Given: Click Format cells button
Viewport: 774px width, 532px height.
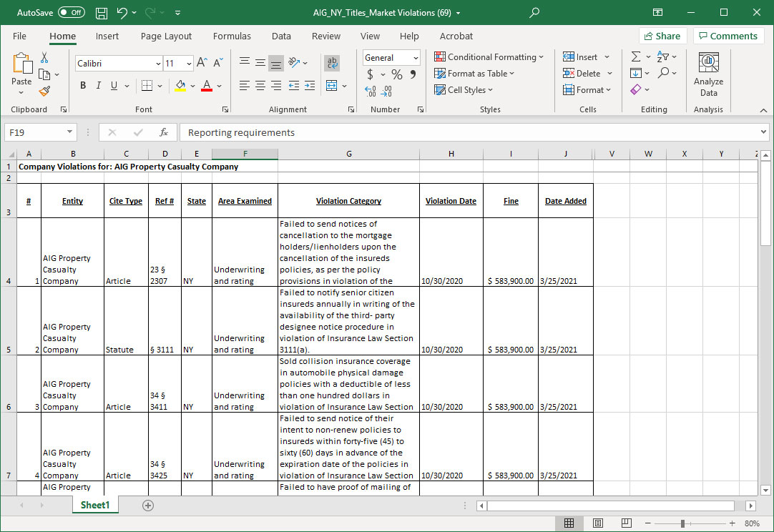Looking at the screenshot, I should pos(587,90).
